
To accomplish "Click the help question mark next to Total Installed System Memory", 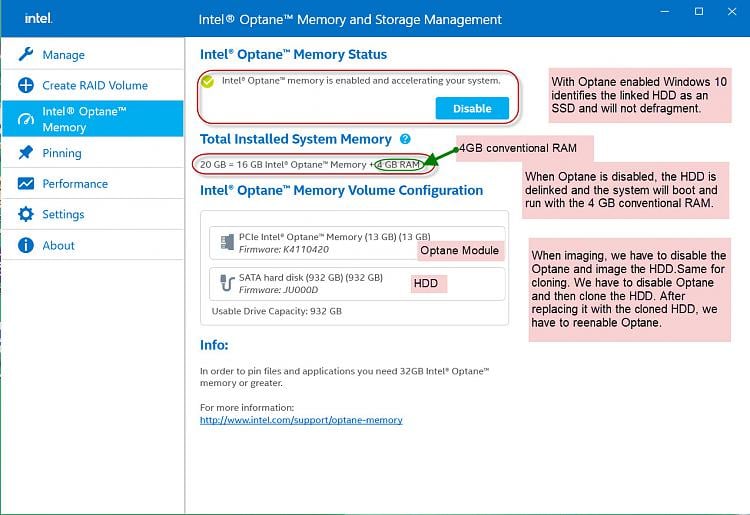I will click(405, 139).
